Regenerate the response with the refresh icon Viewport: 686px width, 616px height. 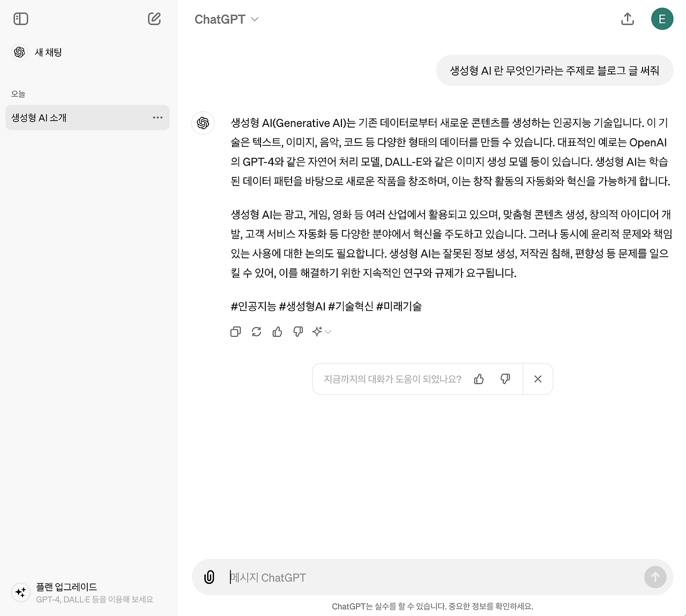pyautogui.click(x=256, y=332)
